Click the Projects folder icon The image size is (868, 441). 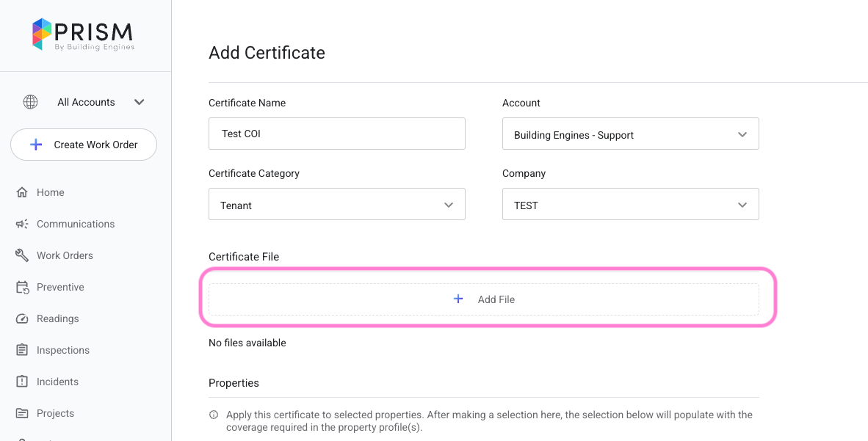pyautogui.click(x=22, y=413)
